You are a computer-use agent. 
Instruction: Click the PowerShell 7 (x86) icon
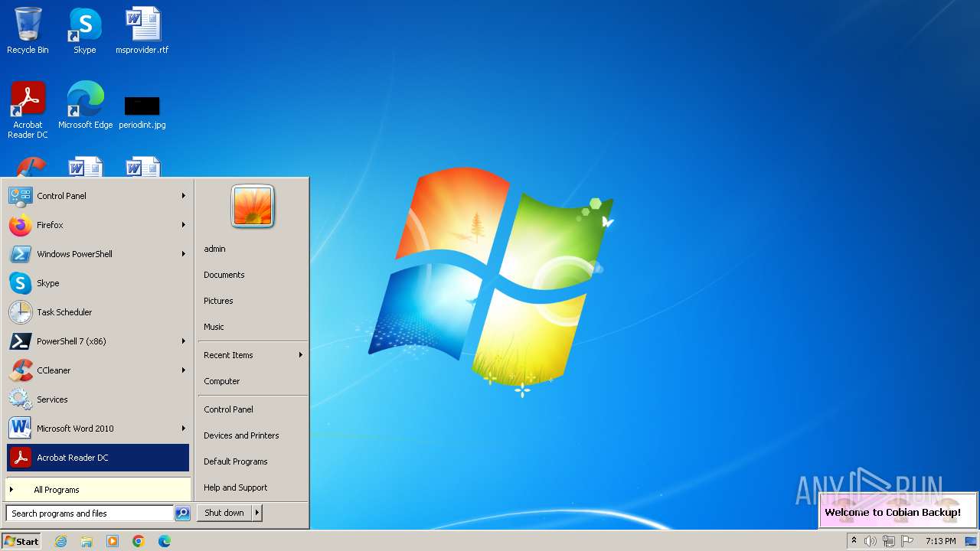tap(21, 341)
